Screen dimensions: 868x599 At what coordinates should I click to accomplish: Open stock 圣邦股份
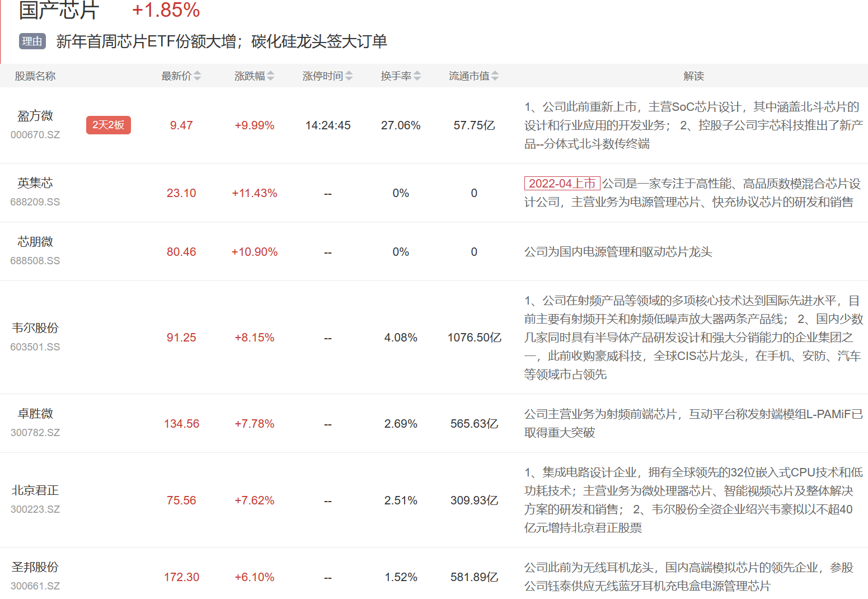[35, 567]
